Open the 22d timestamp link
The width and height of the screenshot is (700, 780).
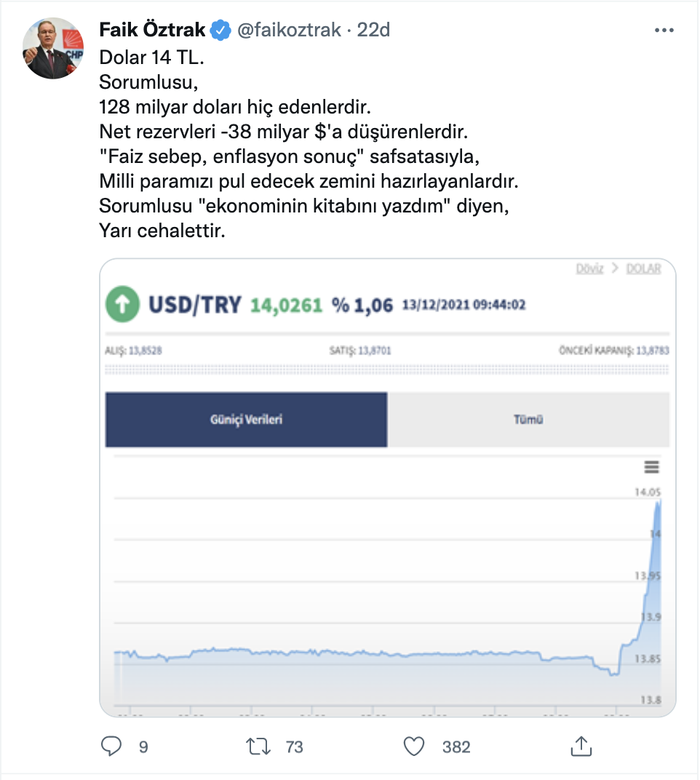(373, 30)
